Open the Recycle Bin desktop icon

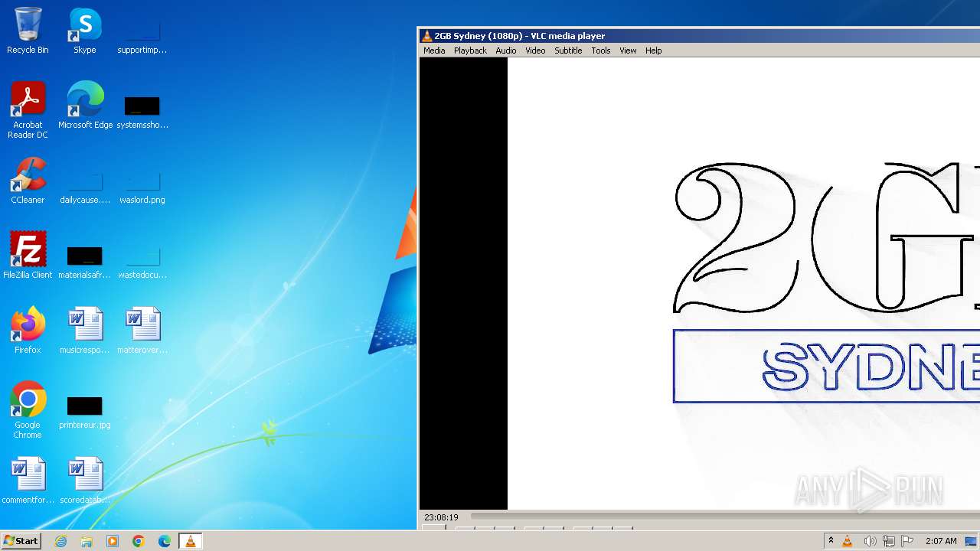click(x=28, y=31)
